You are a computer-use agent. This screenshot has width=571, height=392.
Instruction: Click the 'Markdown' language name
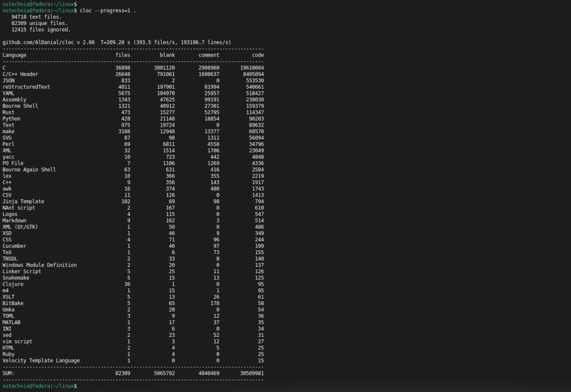coord(14,220)
